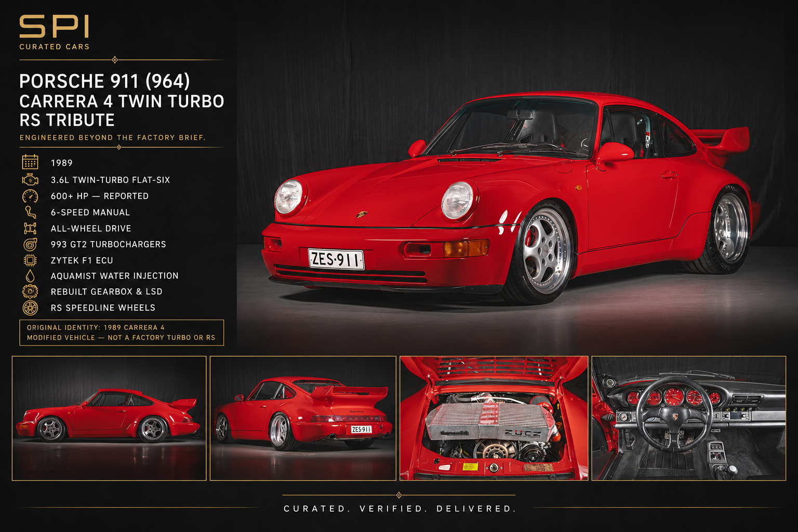Click '600+ HP — Reported' spec text
Image resolution: width=798 pixels, height=532 pixels.
click(100, 196)
